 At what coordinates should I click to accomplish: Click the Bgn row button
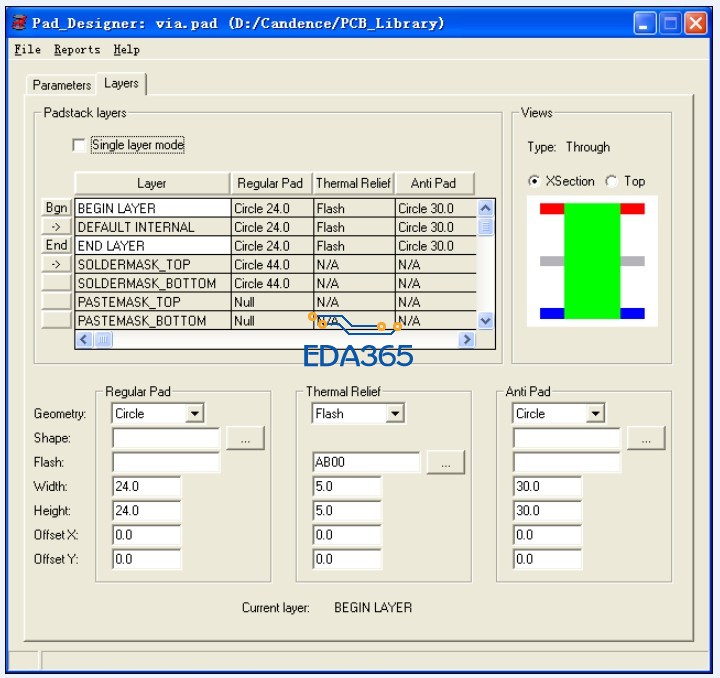pyautogui.click(x=56, y=208)
